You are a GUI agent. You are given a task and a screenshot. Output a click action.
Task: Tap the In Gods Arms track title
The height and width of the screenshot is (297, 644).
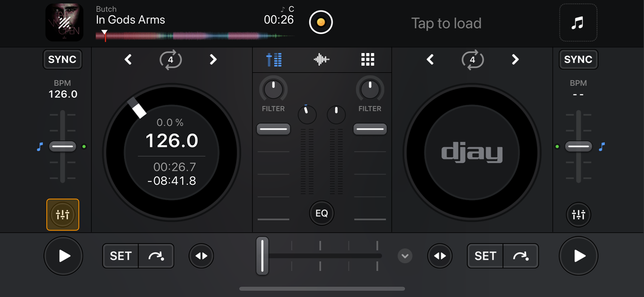[x=131, y=20]
